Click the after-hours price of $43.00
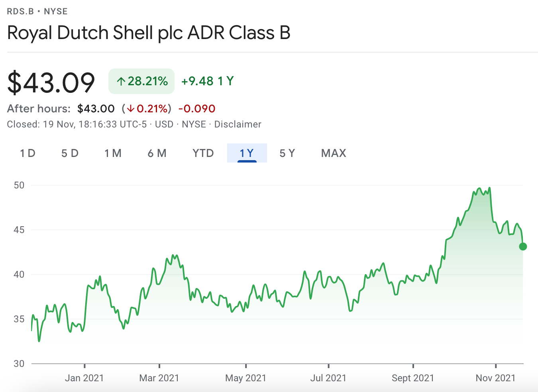538x392 pixels. [96, 108]
